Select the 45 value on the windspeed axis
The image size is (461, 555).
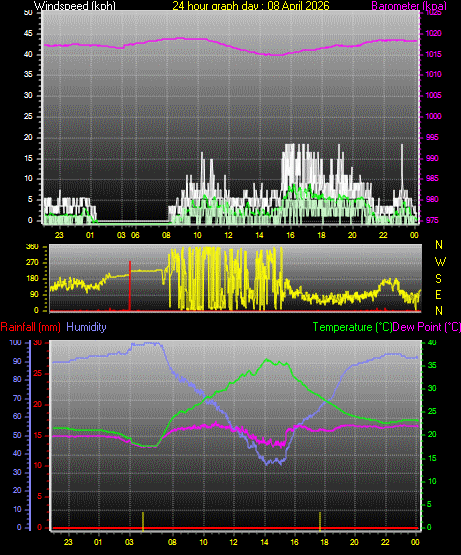[x=28, y=34]
